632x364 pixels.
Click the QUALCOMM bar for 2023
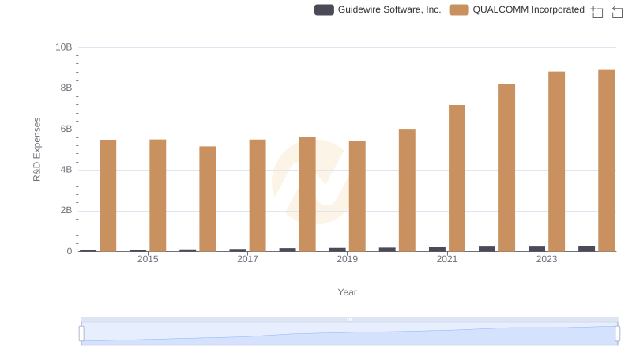pos(557,161)
